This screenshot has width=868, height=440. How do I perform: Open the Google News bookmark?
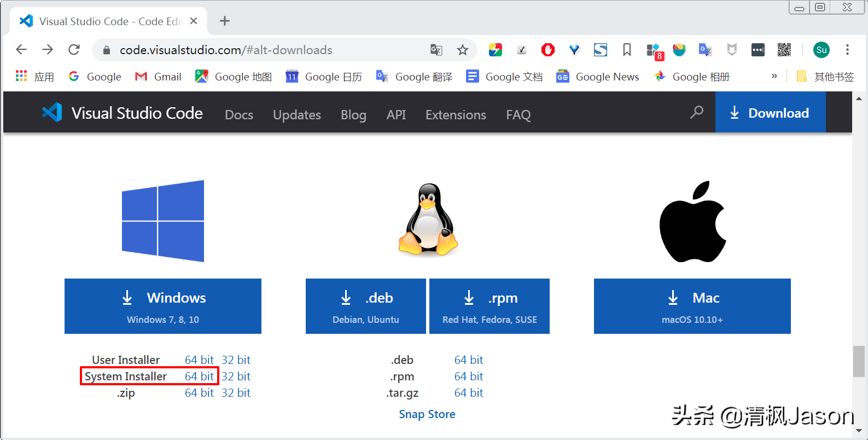pos(597,77)
